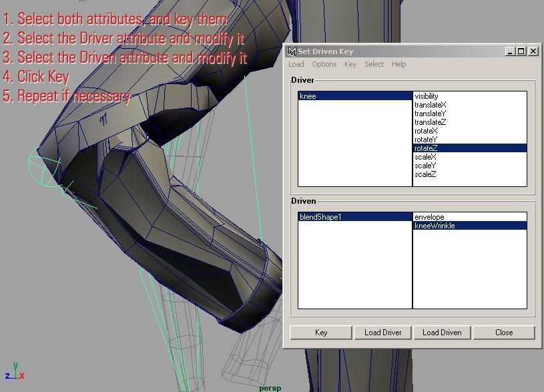This screenshot has height=392, width=544.
Task: Click the Close button at bottom
Action: (504, 333)
